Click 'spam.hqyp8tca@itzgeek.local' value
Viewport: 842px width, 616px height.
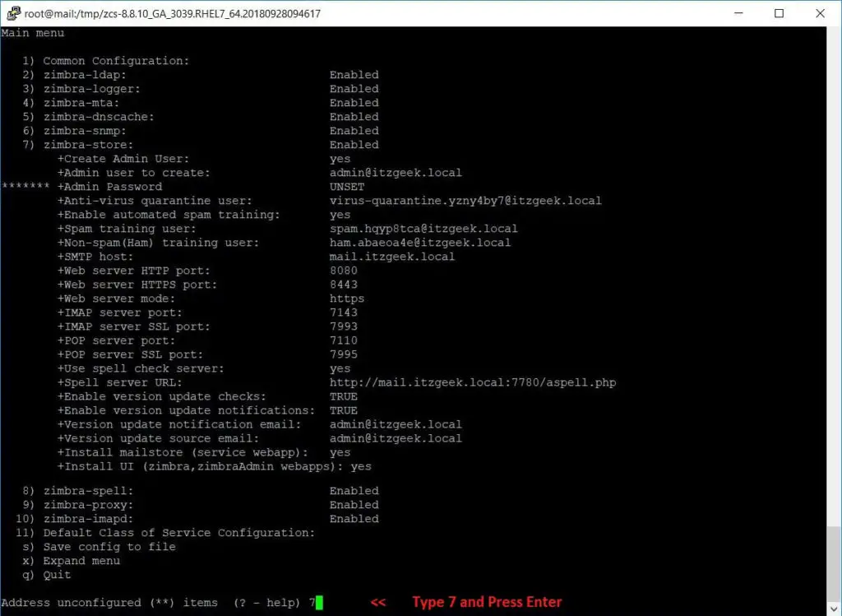[x=423, y=229]
